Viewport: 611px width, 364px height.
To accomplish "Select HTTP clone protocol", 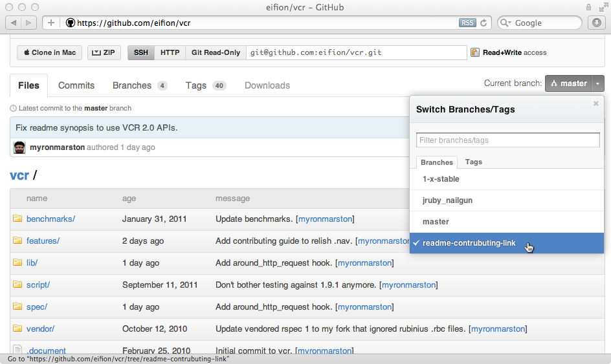I will 170,52.
